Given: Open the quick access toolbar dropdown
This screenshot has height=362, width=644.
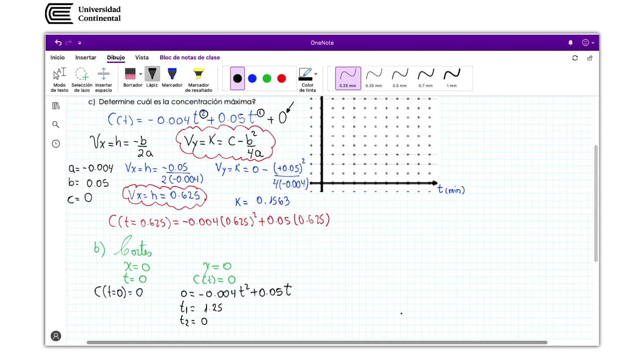Looking at the screenshot, I should (x=79, y=43).
